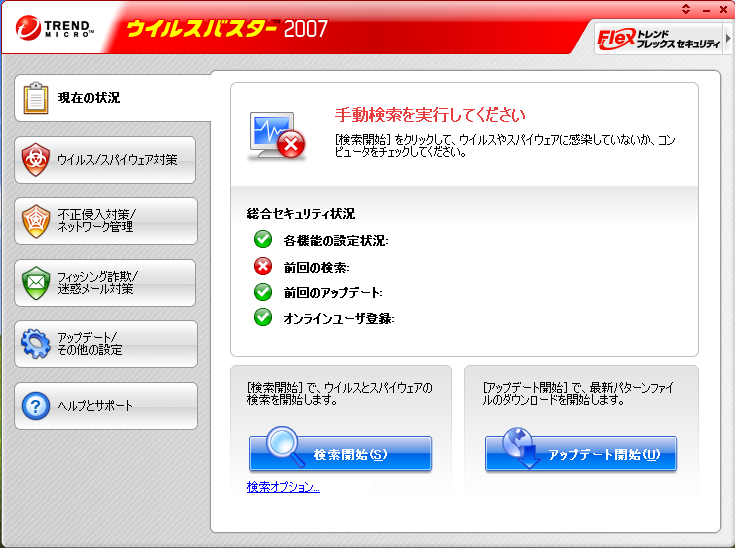Click the blue gear update settings icon
The image size is (735, 548).
[36, 344]
